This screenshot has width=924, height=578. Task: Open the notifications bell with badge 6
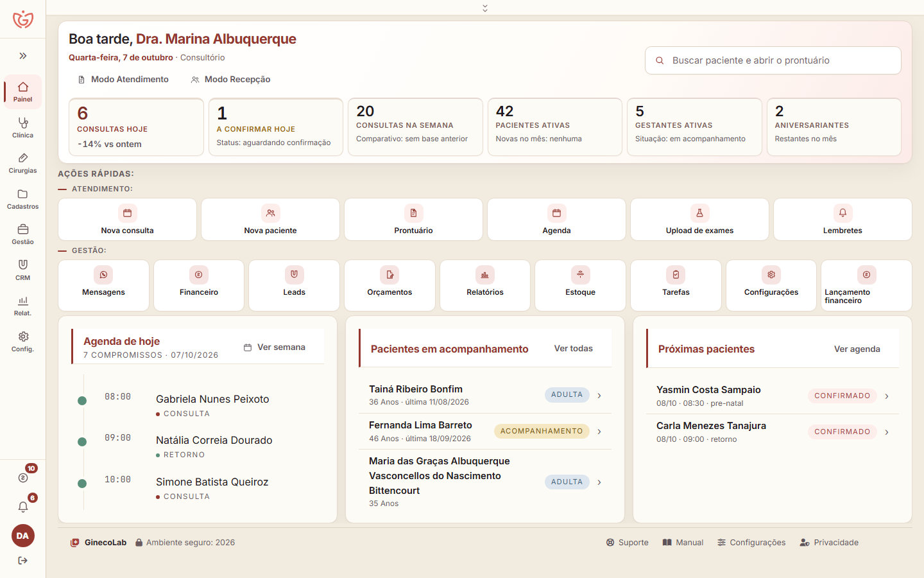23,507
